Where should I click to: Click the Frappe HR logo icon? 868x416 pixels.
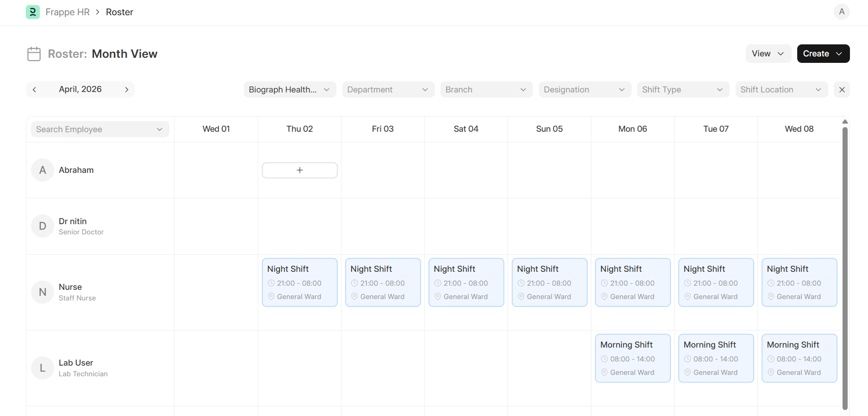[x=32, y=12]
